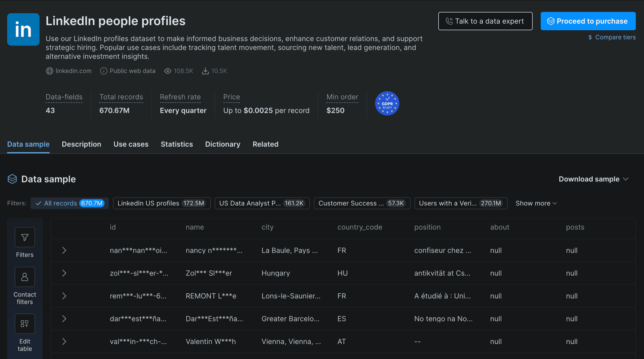Apply the Users with a Veri... filter

click(461, 203)
